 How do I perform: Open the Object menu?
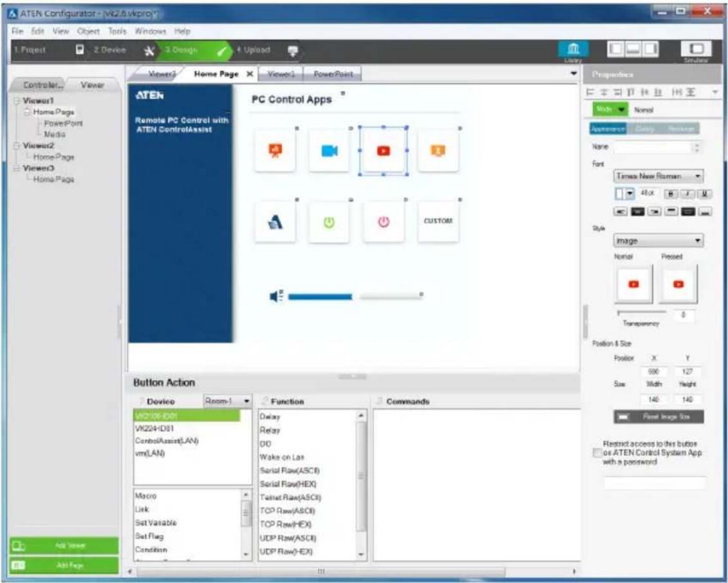tap(88, 31)
